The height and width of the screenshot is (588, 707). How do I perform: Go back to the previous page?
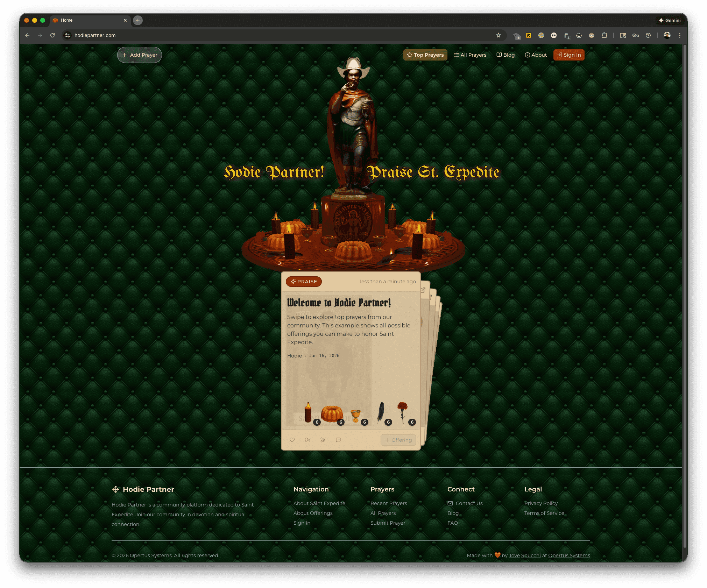[27, 35]
